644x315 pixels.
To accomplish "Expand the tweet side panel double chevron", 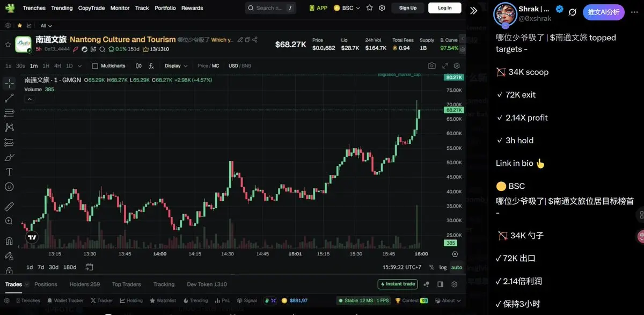I will [473, 11].
